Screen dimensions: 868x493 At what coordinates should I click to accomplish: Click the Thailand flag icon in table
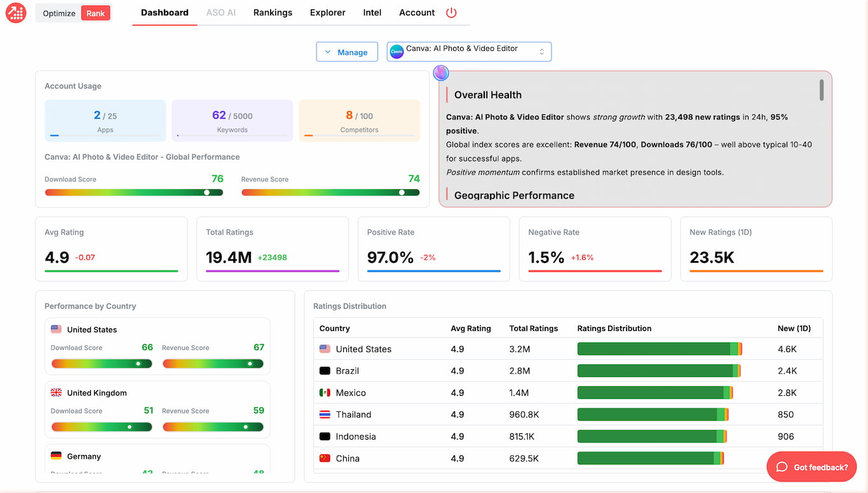point(325,414)
